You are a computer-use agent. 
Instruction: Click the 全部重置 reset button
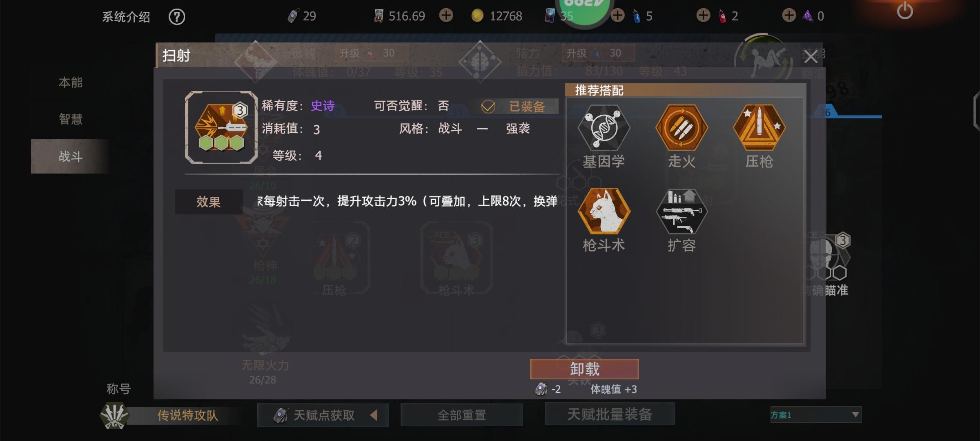[x=462, y=415]
